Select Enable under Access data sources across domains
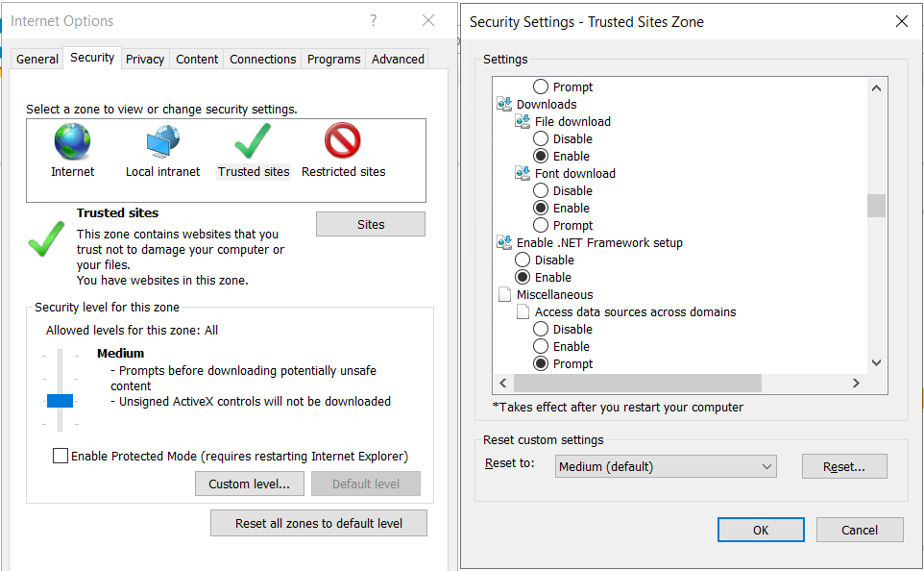 541,347
